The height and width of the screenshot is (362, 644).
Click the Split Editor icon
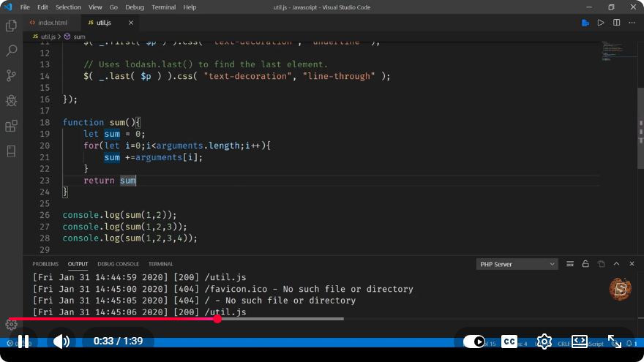pos(616,23)
